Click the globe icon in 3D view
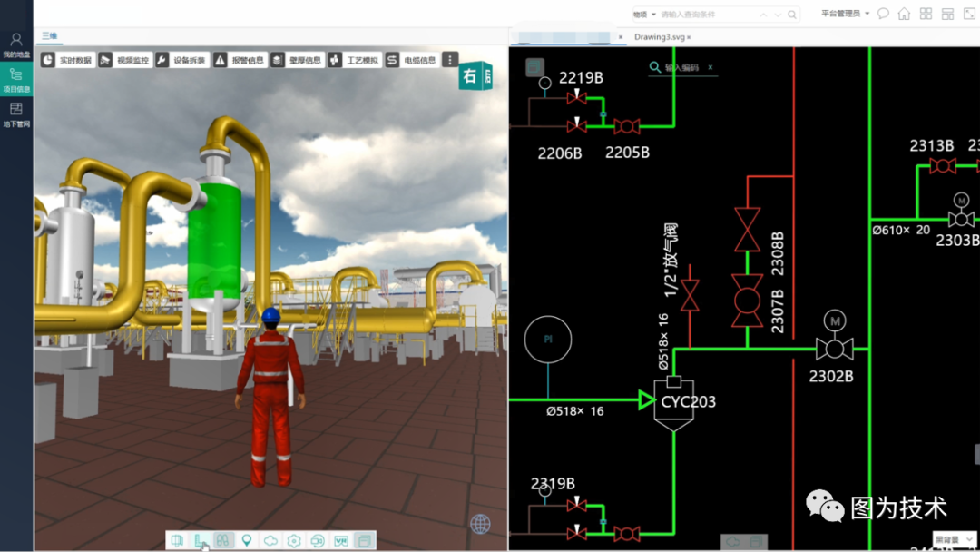Viewport: 980px width, 552px height. tap(480, 524)
